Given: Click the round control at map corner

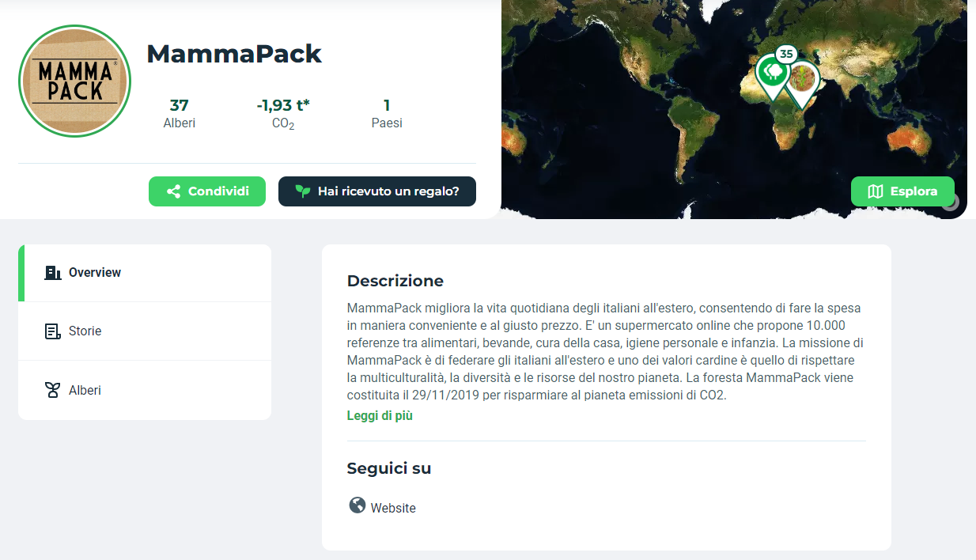Looking at the screenshot, I should (x=951, y=202).
